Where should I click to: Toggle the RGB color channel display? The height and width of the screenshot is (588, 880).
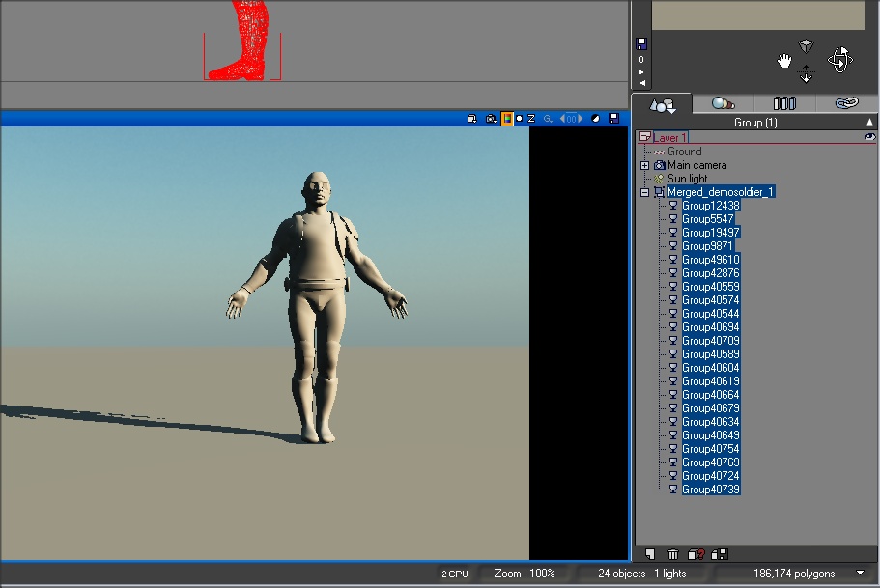(507, 119)
